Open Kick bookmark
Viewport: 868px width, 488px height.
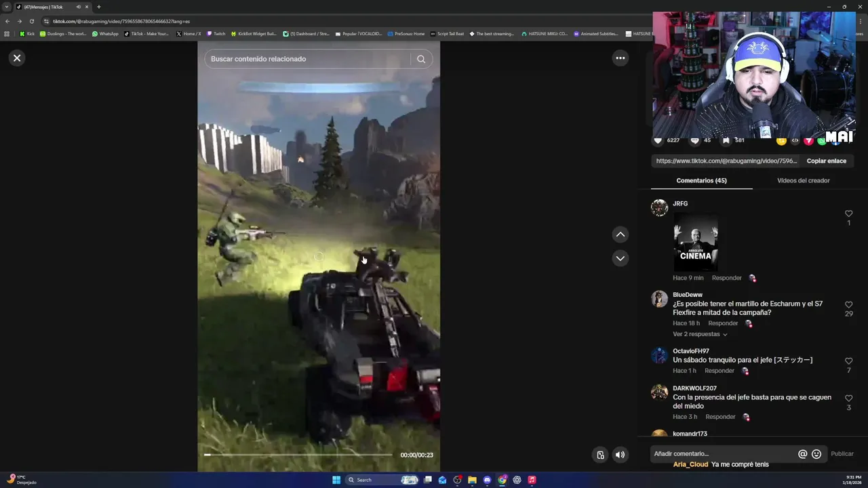pos(27,33)
